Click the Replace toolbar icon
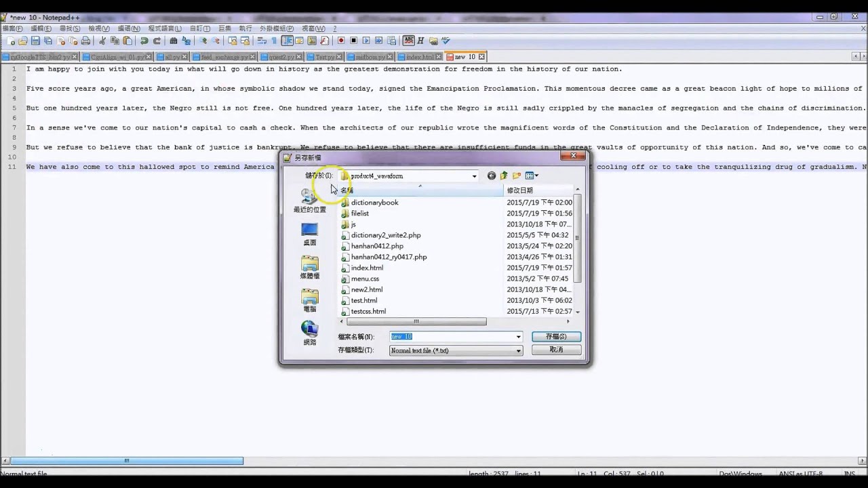Screen dimensions: 868x488 186,41
